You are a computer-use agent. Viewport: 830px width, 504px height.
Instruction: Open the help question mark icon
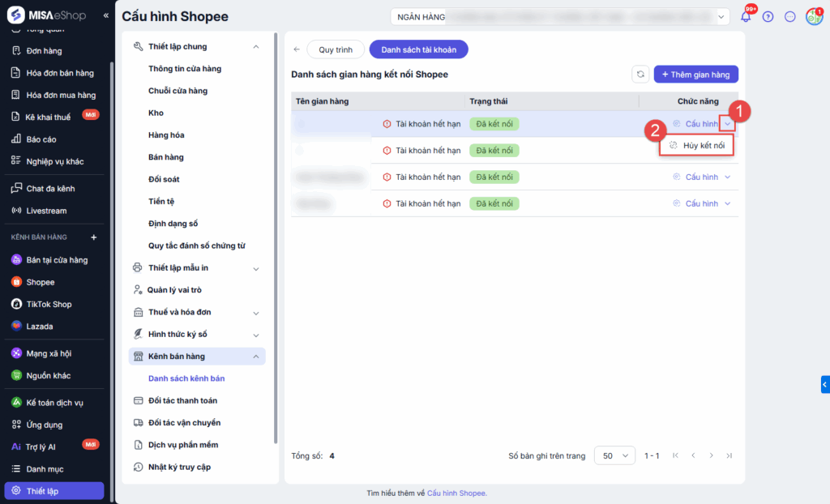pos(768,17)
